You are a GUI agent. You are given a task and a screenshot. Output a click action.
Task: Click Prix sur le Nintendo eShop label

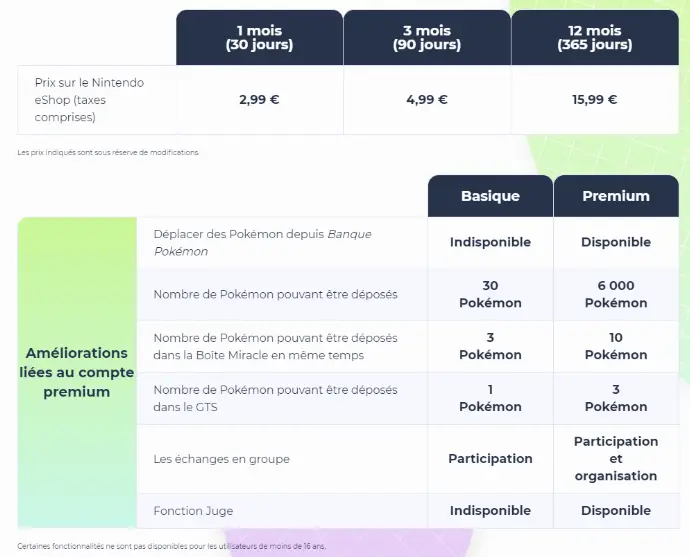[89, 100]
